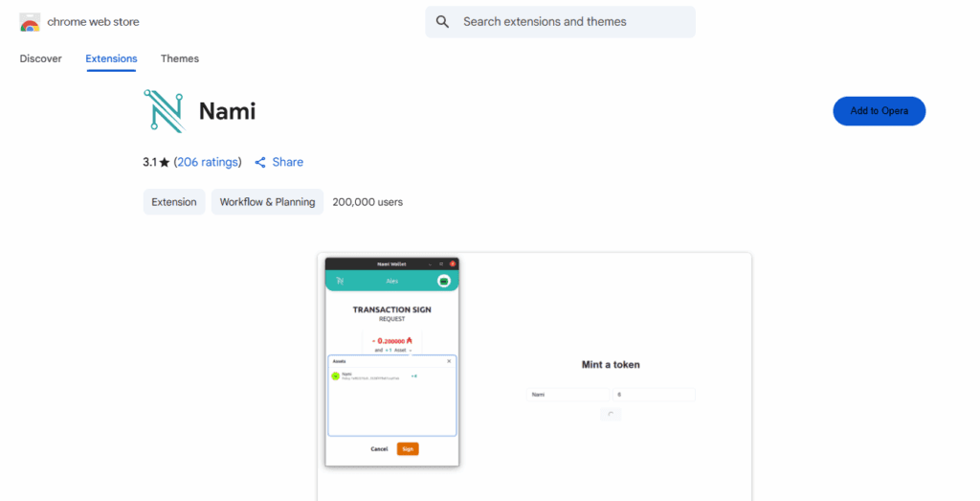Image resolution: width=980 pixels, height=501 pixels.
Task: Click the wallet avatar icon
Action: click(443, 281)
